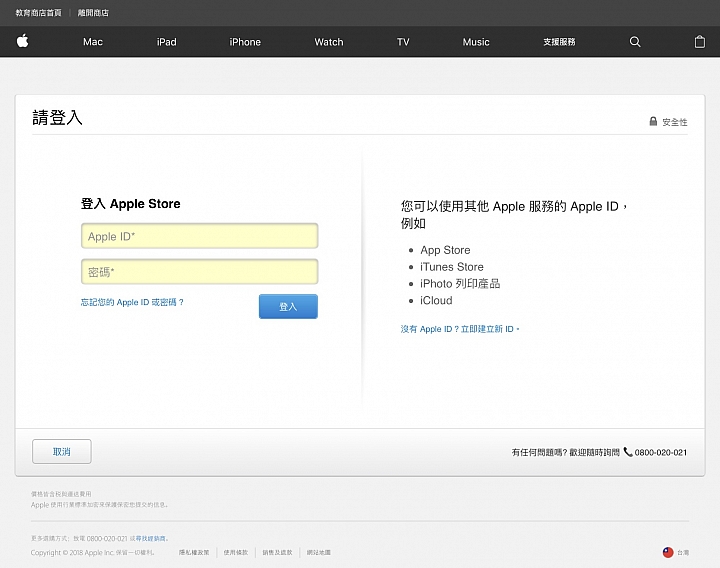
Task: Open the Watch navigation item
Action: [329, 42]
